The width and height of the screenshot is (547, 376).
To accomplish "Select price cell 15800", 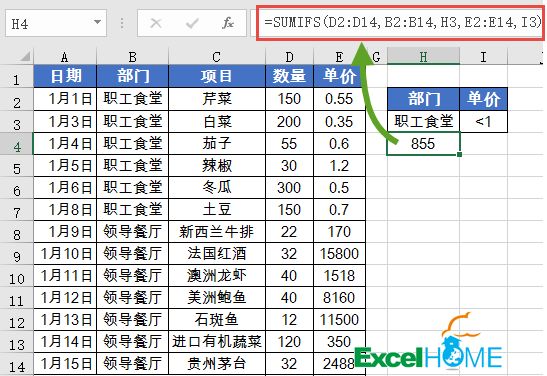I will (x=339, y=254).
